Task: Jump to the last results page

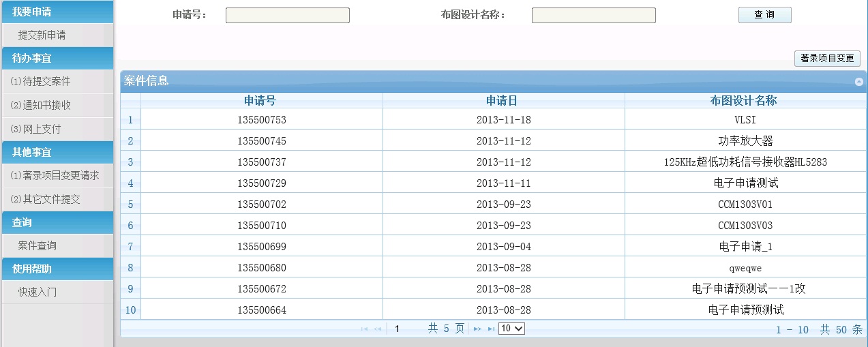Action: 491,329
